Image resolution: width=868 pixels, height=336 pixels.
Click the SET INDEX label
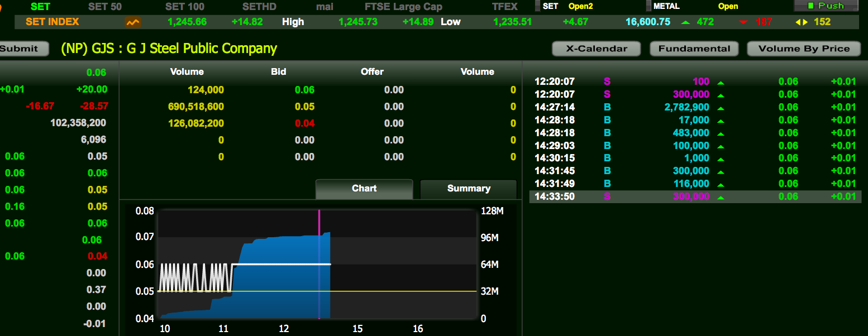click(53, 22)
